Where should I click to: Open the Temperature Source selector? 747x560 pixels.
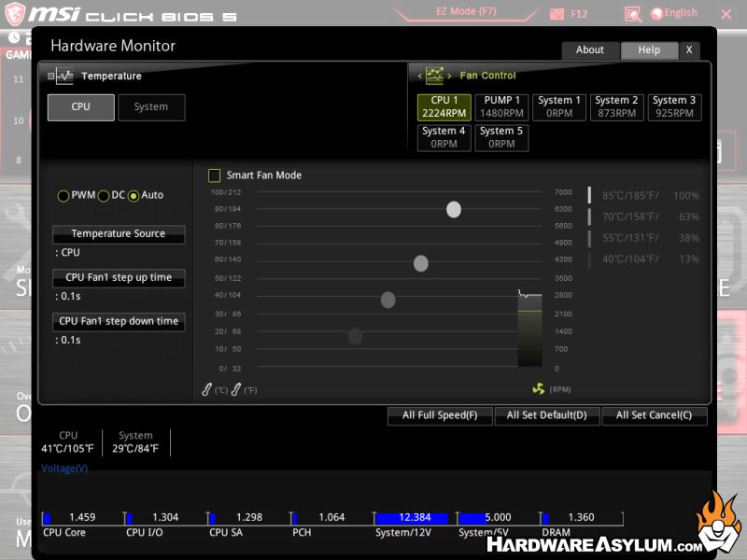(119, 234)
